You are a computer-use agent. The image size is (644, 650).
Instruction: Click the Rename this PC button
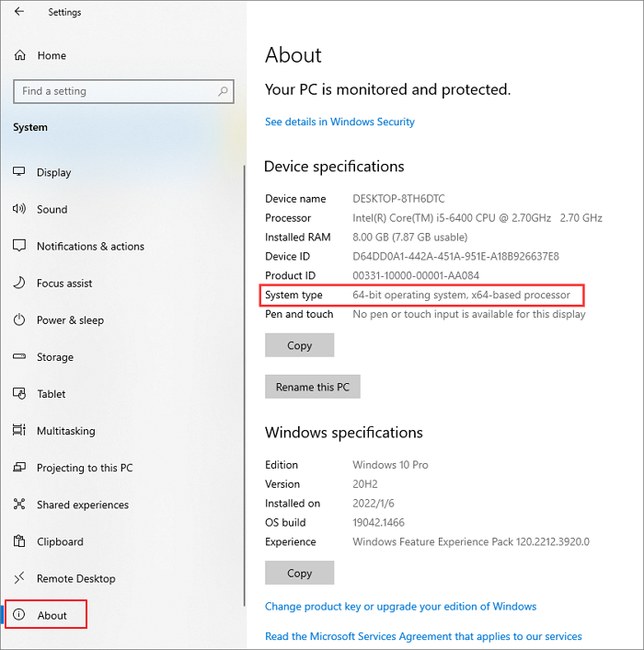tap(313, 387)
